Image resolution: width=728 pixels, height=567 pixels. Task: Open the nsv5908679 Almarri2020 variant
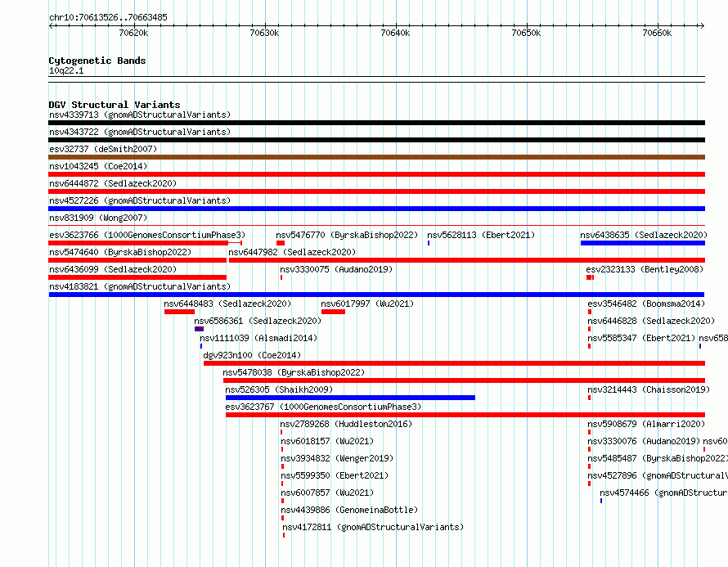[x=646, y=424]
